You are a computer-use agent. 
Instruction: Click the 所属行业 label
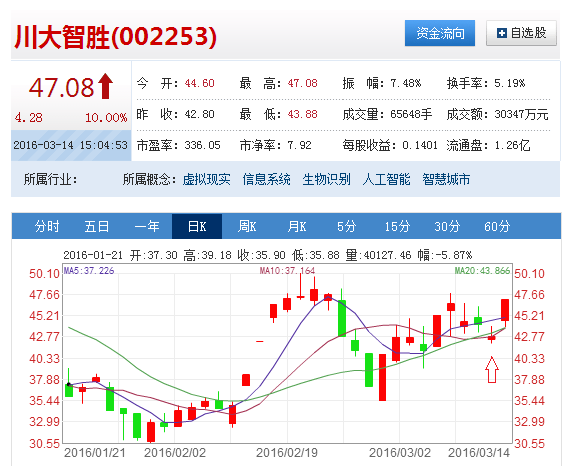click(x=51, y=180)
